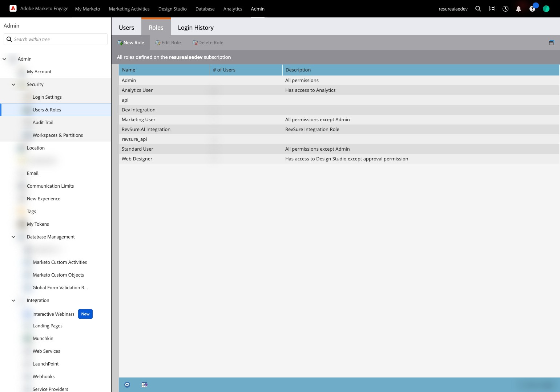Open Email in tree
The width and height of the screenshot is (560, 392).
pyautogui.click(x=33, y=173)
